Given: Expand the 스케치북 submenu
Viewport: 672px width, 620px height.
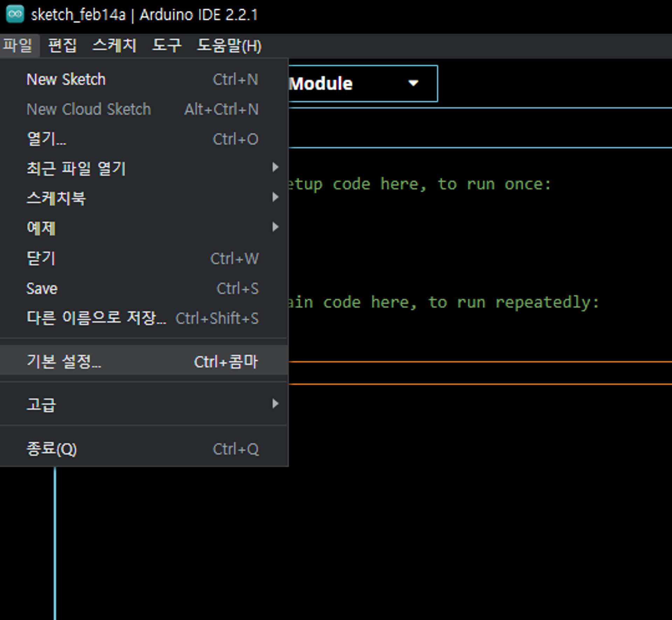Looking at the screenshot, I should point(56,198).
